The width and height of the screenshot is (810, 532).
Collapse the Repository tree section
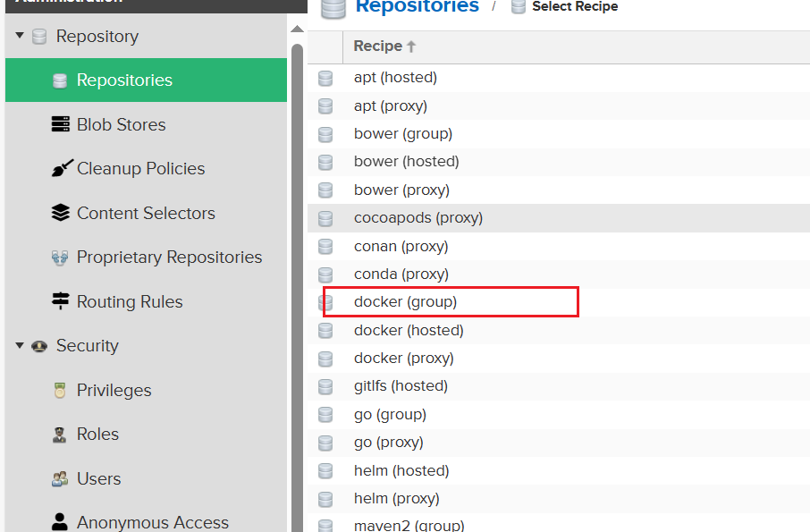click(20, 36)
